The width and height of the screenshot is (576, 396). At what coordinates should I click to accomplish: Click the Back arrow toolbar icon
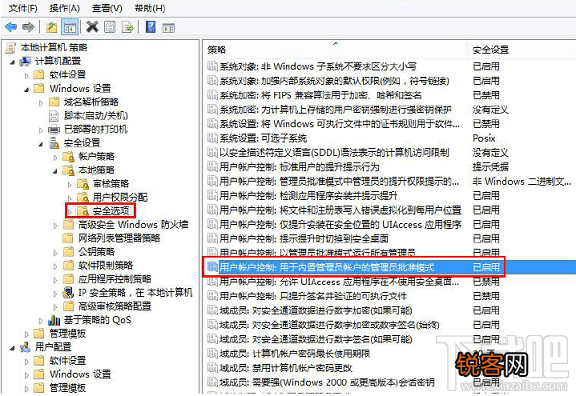[11, 27]
